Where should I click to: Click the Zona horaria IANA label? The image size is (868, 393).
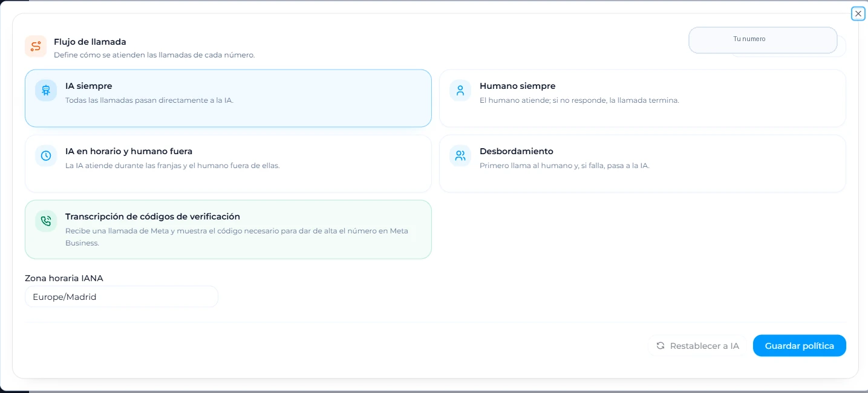[64, 278]
